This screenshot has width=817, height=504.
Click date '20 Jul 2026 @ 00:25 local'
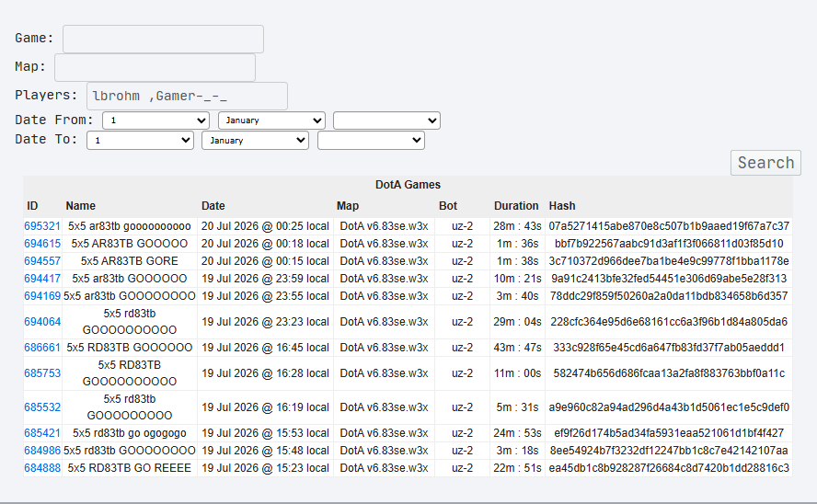tap(265, 226)
